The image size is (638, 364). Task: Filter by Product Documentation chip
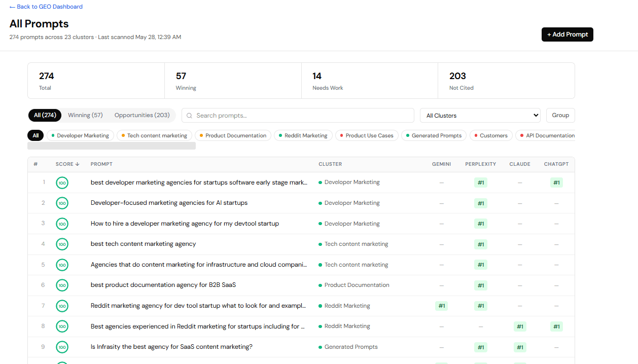coord(233,135)
